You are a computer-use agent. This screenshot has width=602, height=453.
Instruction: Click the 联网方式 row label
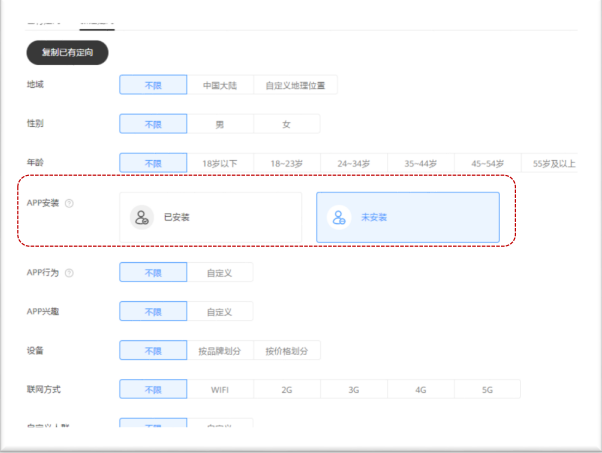tap(43, 389)
